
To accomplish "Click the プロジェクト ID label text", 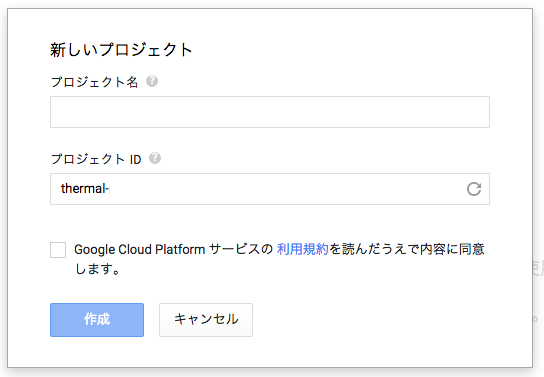I will 96,159.
